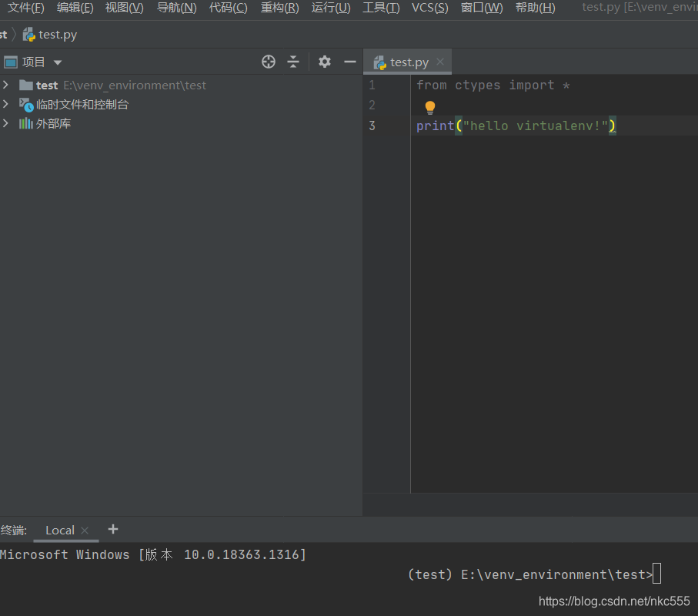Open the VCS(S) menu
This screenshot has height=616, width=698.
click(x=430, y=8)
